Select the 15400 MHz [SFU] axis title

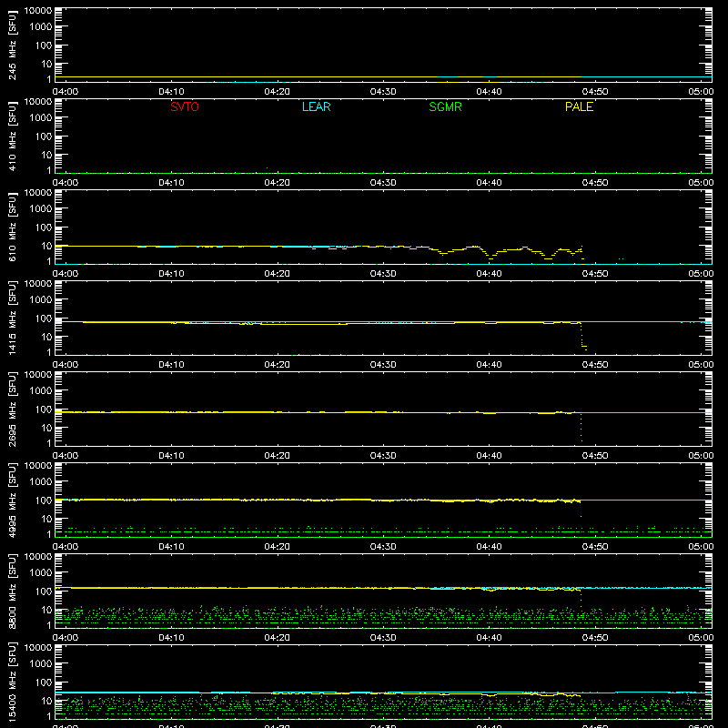[12, 682]
